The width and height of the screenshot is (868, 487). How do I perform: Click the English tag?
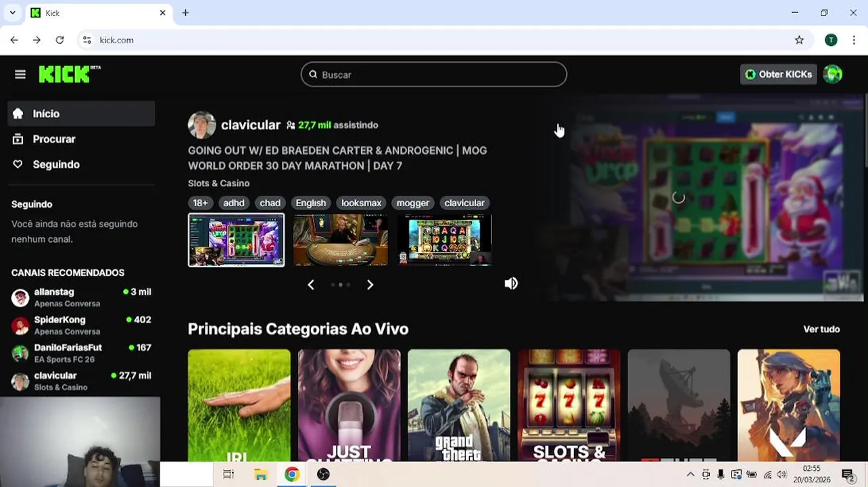coord(311,203)
